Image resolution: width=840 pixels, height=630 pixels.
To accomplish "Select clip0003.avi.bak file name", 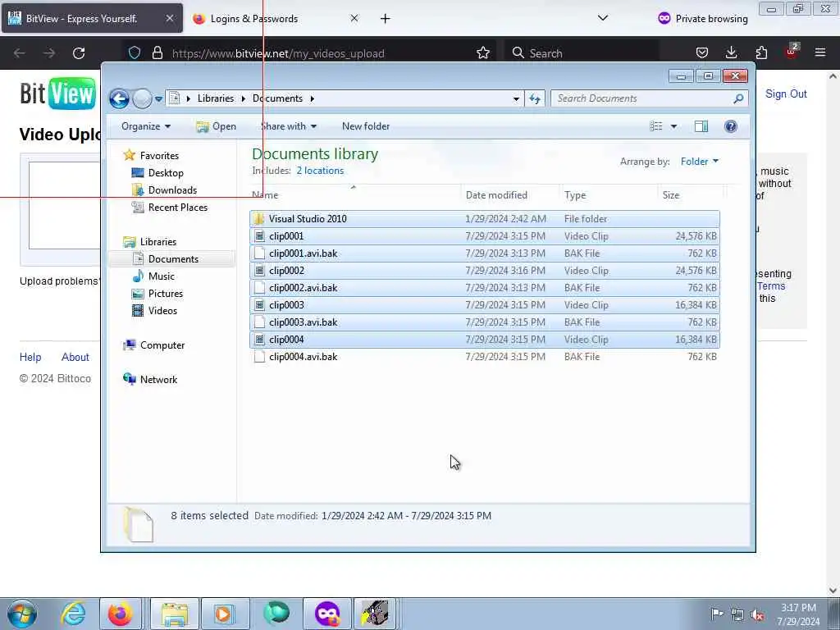I will 304,322.
